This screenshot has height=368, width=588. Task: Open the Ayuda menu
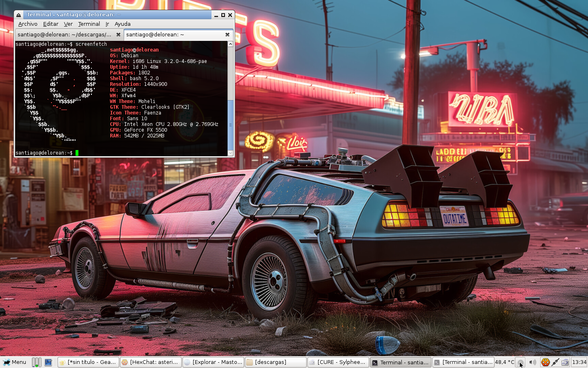pos(122,24)
